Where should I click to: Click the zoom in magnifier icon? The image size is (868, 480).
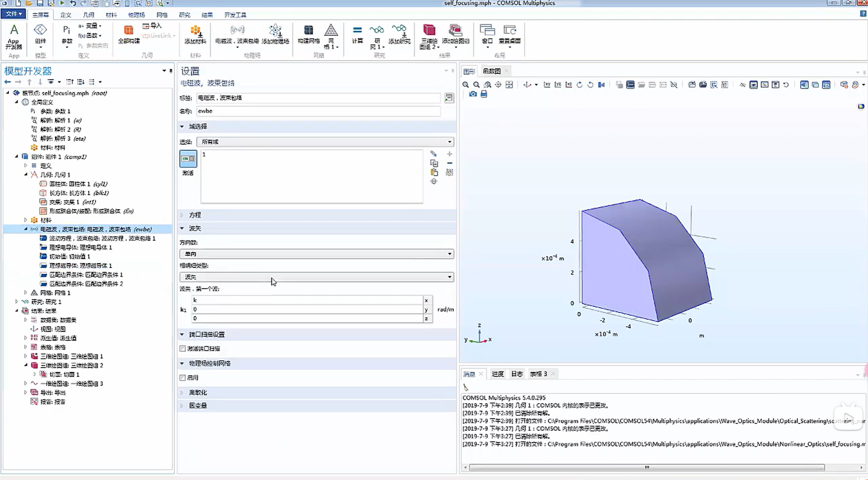coord(466,84)
